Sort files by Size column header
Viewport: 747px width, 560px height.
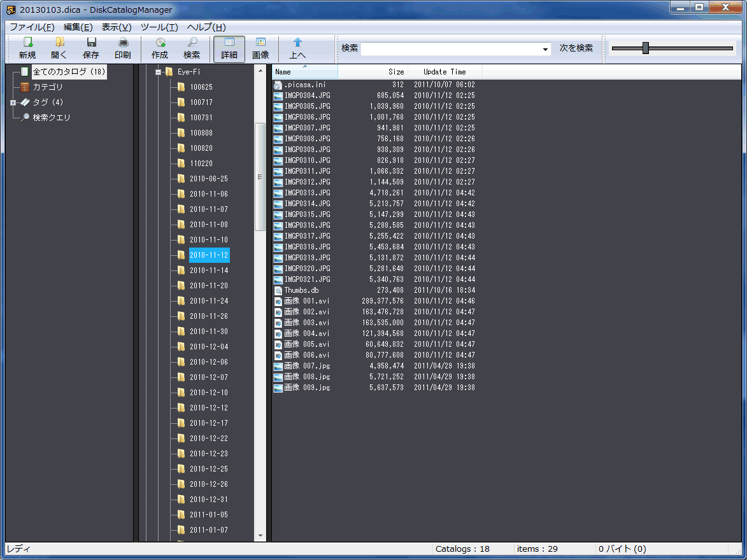tap(395, 72)
